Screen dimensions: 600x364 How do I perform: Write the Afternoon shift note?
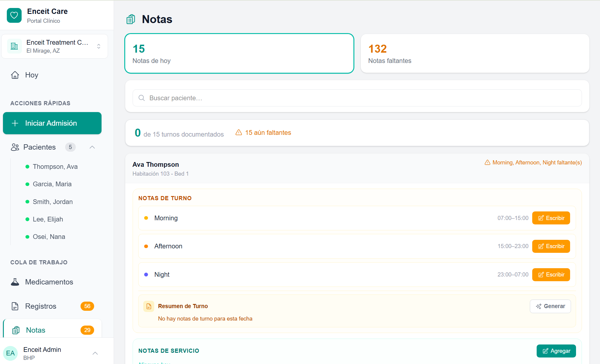(551, 246)
